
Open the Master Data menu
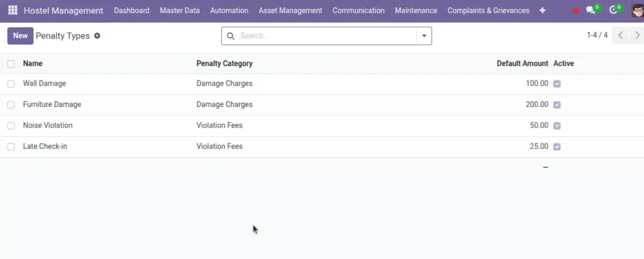(180, 10)
